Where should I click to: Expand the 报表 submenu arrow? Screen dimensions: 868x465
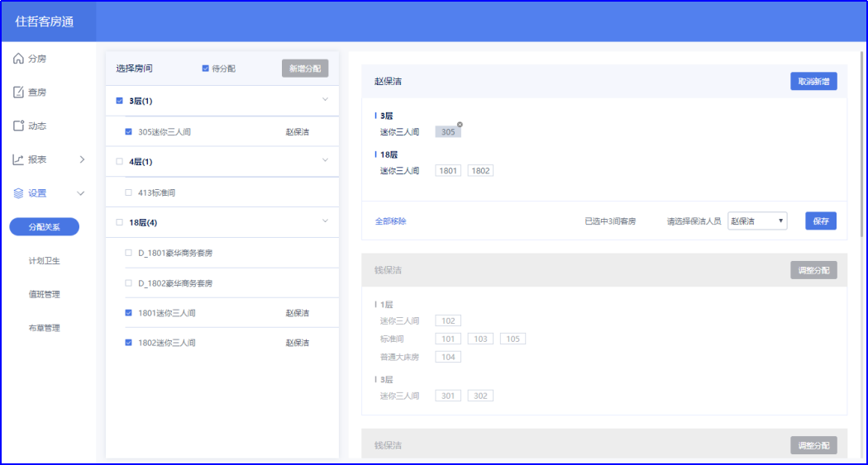click(82, 159)
